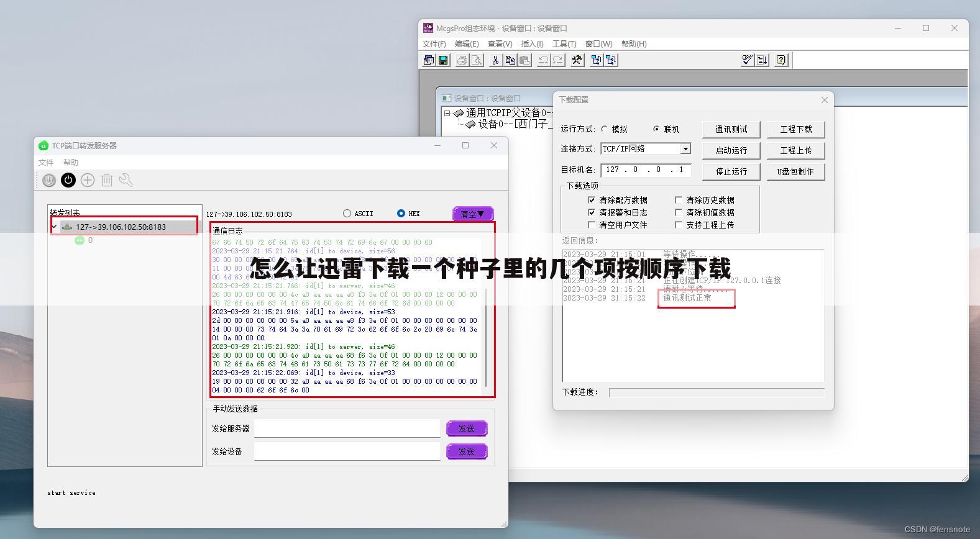Image resolution: width=980 pixels, height=539 pixels.
Task: Open 文件(F) menu in McgsPro
Action: [434, 44]
